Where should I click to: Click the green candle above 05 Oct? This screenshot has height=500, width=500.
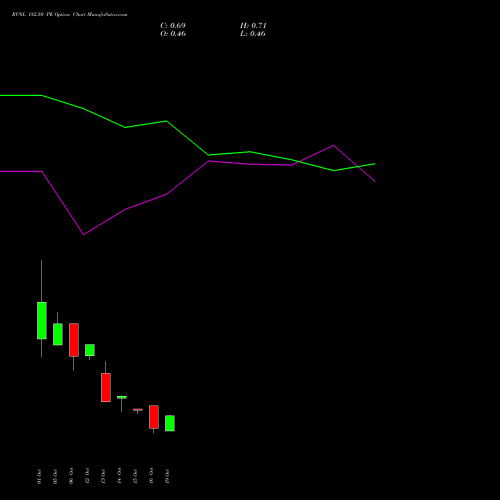click(58, 334)
